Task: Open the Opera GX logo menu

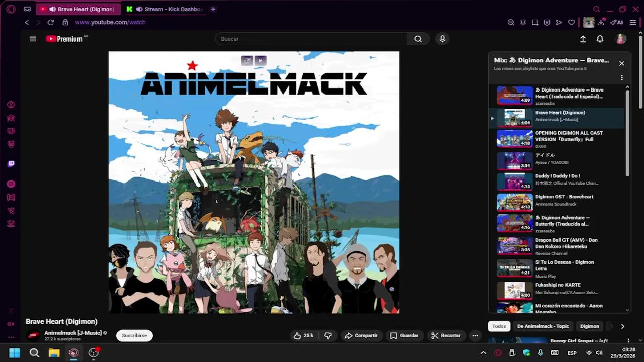Action: pyautogui.click(x=11, y=9)
